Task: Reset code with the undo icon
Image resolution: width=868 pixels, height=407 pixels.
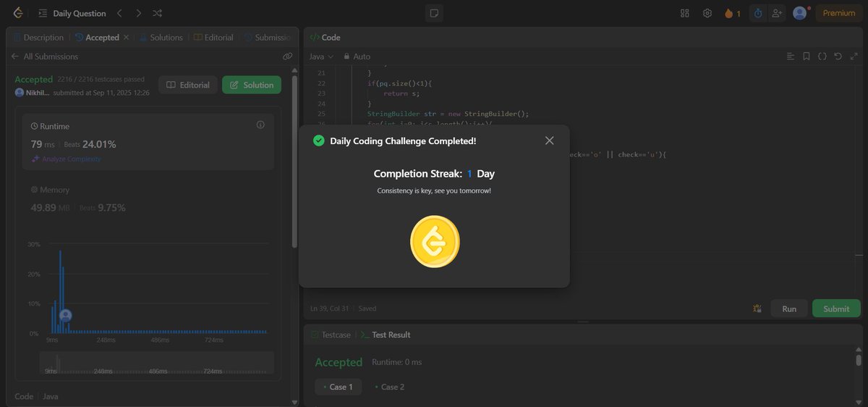Action: click(838, 56)
